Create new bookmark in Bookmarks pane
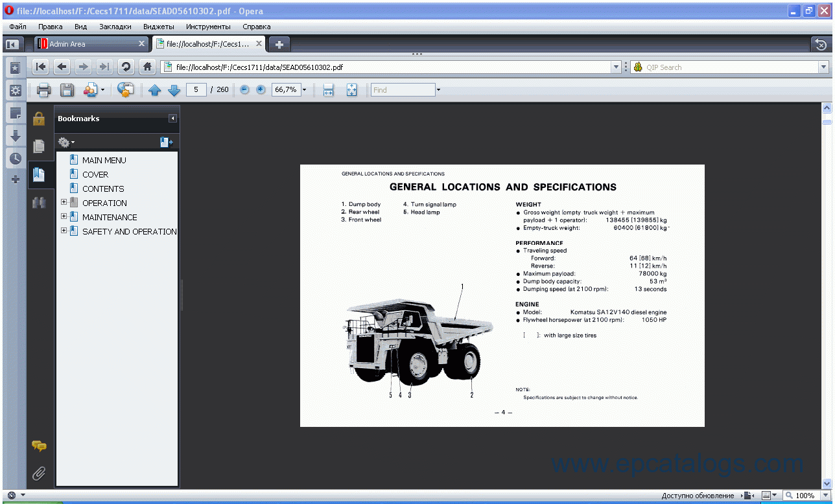 tap(167, 142)
